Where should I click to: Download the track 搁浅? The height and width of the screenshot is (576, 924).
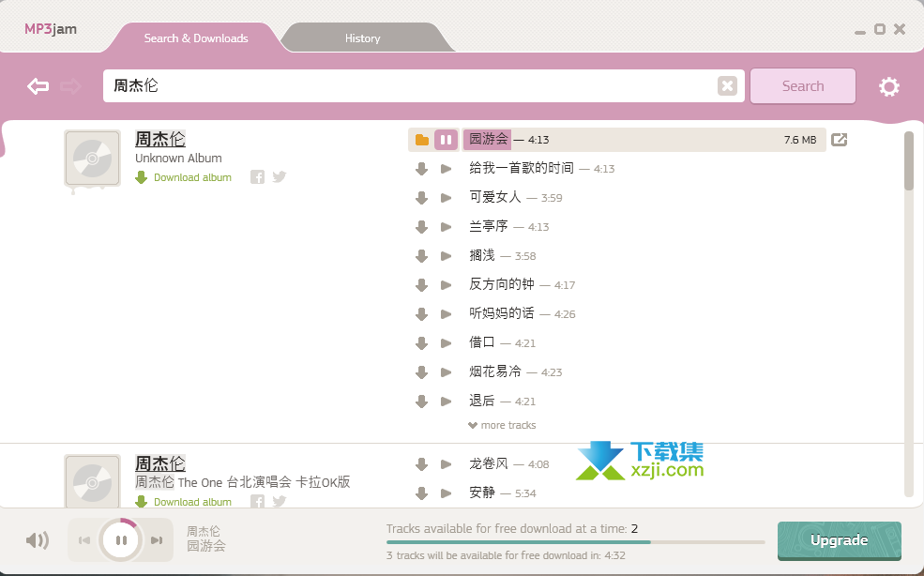(x=421, y=256)
